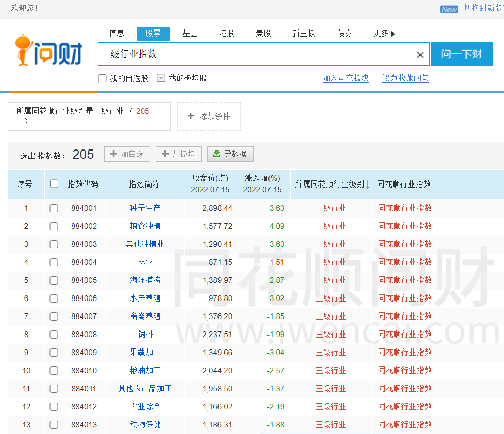Viewport: 504px width, 434px height.
Task: Clear search text with X icon
Action: (x=420, y=55)
